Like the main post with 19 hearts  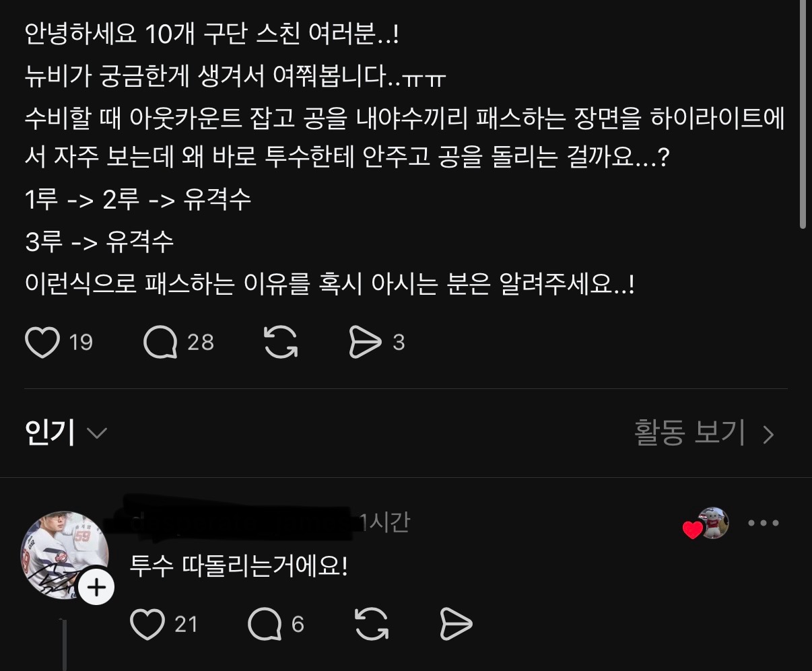pyautogui.click(x=42, y=342)
